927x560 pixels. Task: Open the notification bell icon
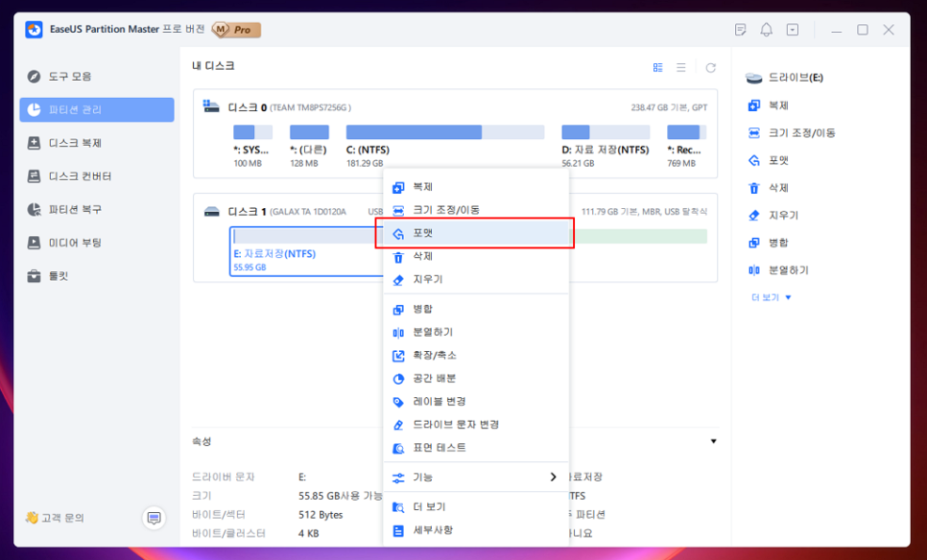point(766,30)
